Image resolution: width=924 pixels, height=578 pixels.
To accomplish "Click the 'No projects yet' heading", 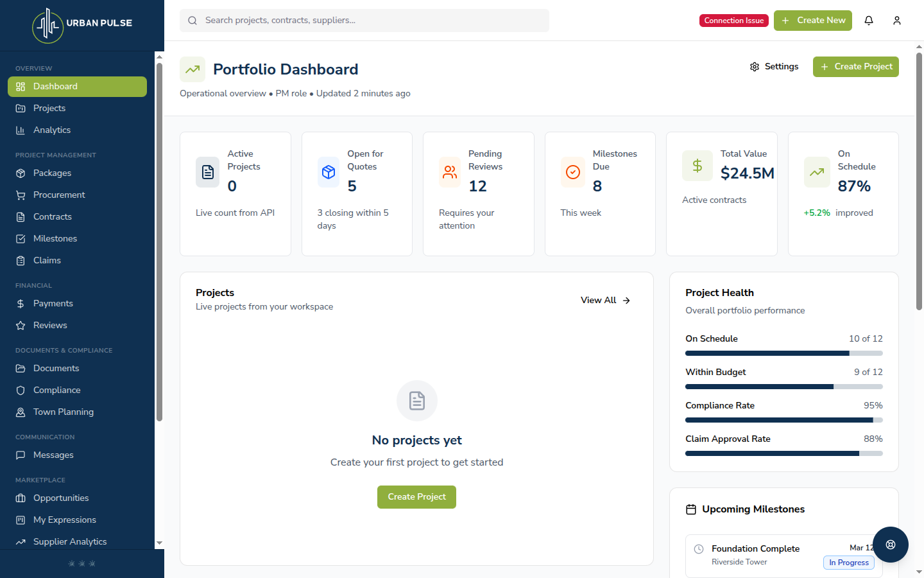I will coord(417,441).
